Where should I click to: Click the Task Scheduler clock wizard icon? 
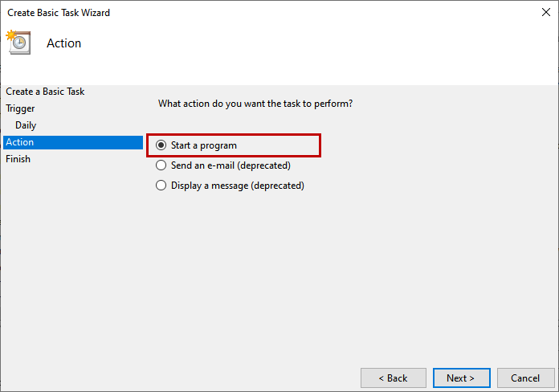18,43
